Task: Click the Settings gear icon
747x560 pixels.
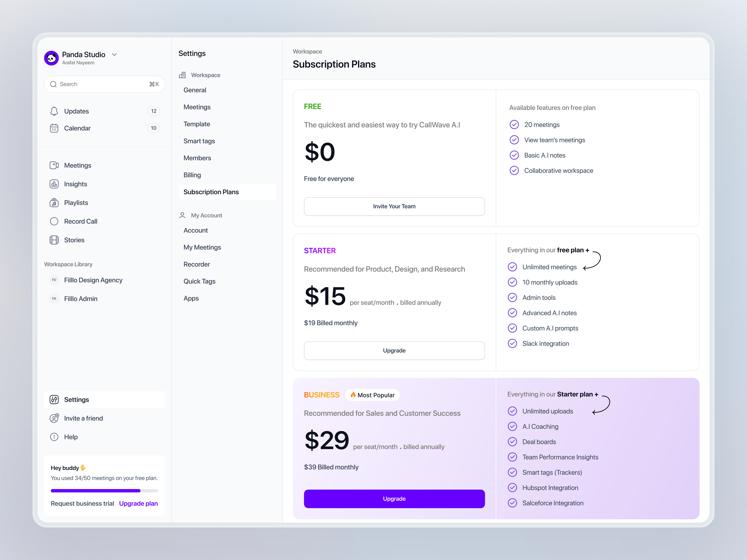Action: coord(54,399)
